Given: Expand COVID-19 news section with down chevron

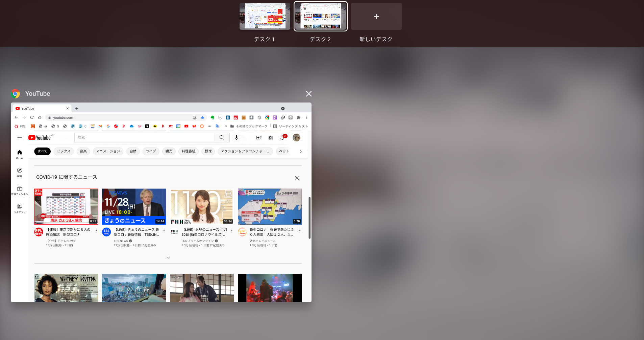Looking at the screenshot, I should pyautogui.click(x=168, y=258).
